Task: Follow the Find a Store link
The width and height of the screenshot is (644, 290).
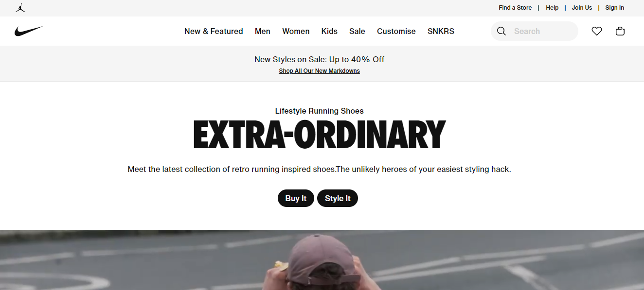Action: pos(515,8)
